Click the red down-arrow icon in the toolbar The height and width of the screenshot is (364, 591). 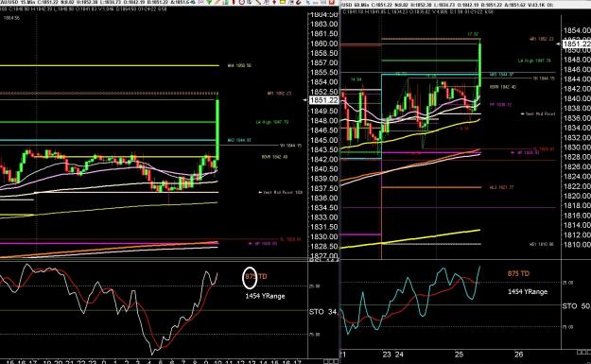pyautogui.click(x=274, y=2)
